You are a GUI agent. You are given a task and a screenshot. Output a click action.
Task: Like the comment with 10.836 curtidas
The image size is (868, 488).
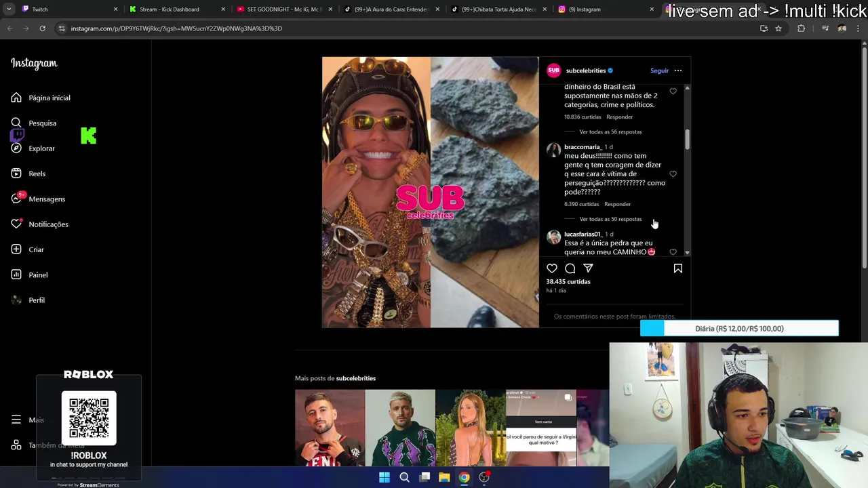[673, 91]
